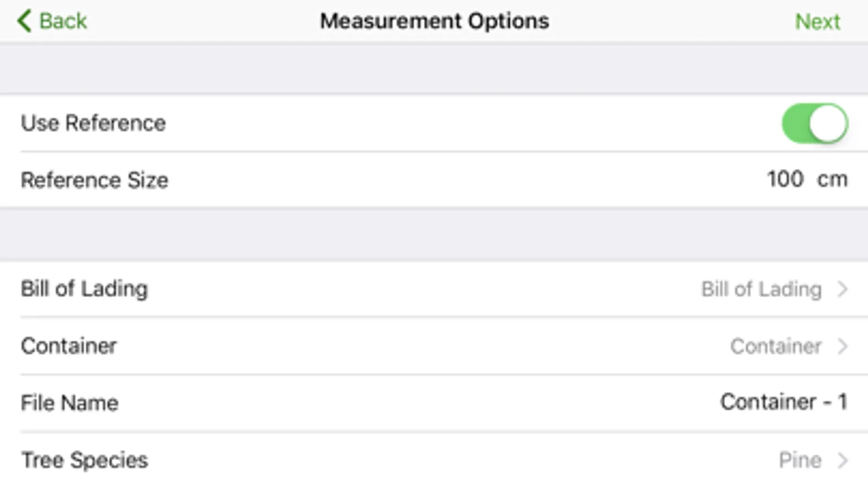Tap the cm unit label

(832, 179)
